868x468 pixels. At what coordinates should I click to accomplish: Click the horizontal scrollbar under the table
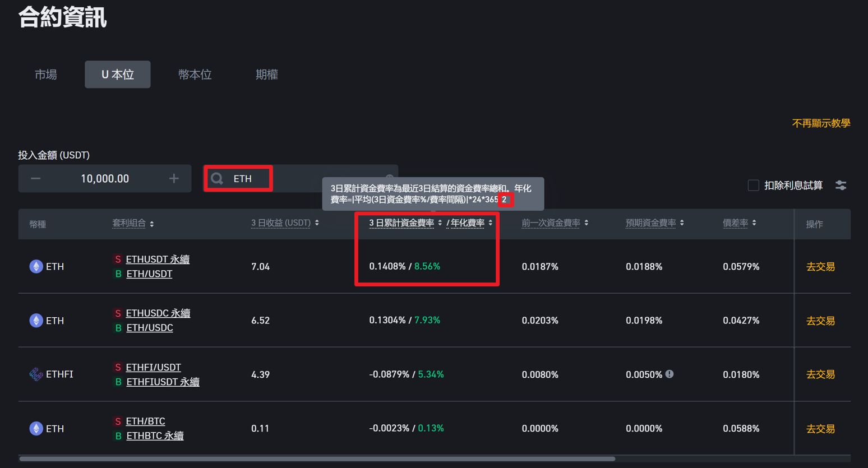pos(317,458)
